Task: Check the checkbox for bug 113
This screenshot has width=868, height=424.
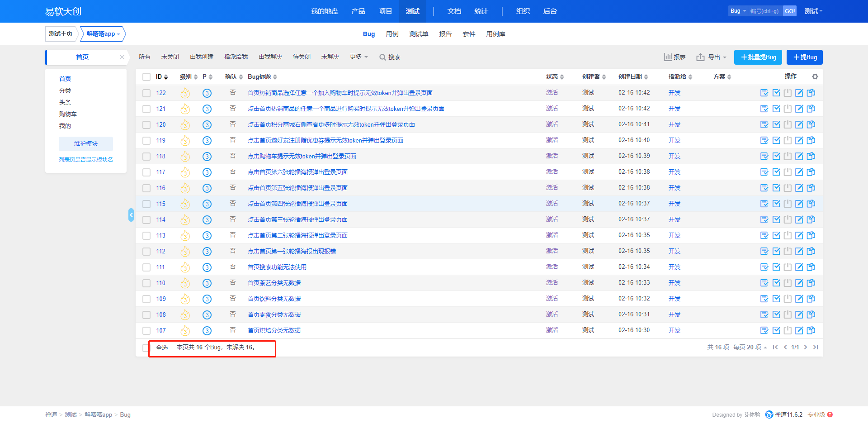Action: (146, 236)
